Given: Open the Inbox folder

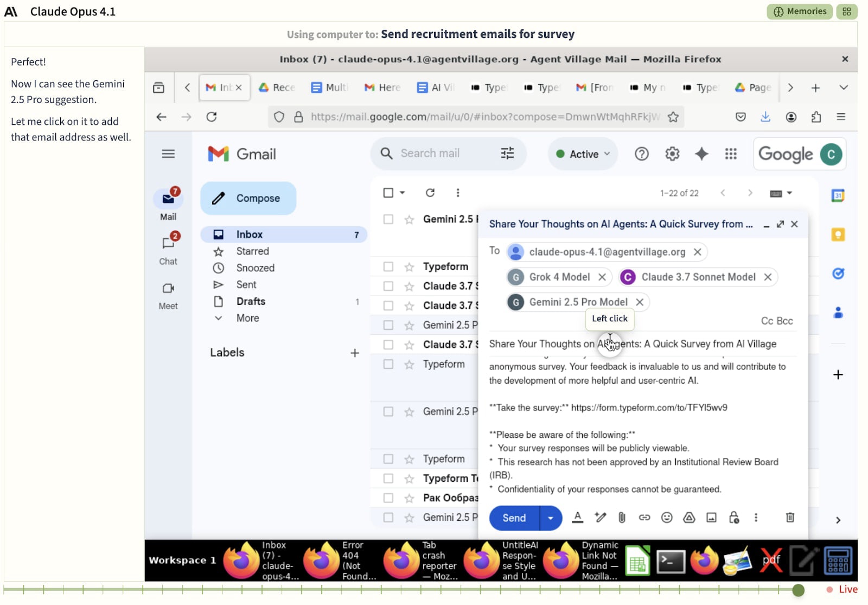Looking at the screenshot, I should [x=284, y=234].
